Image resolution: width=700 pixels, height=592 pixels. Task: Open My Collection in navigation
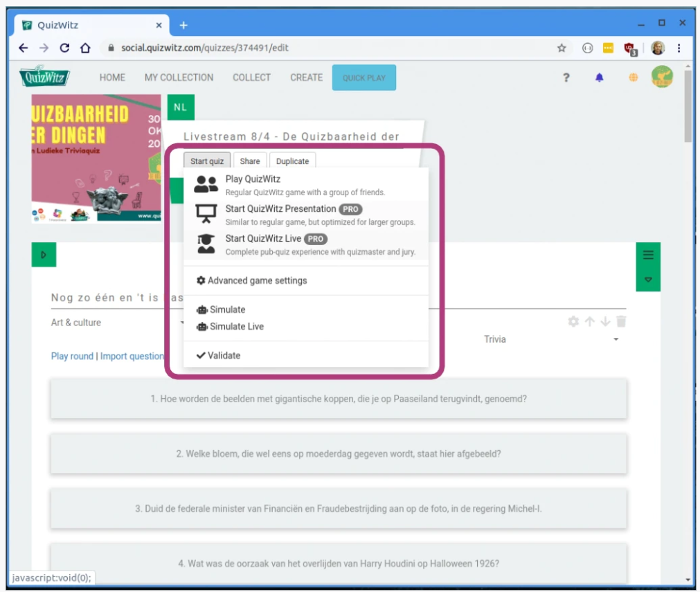click(x=179, y=78)
